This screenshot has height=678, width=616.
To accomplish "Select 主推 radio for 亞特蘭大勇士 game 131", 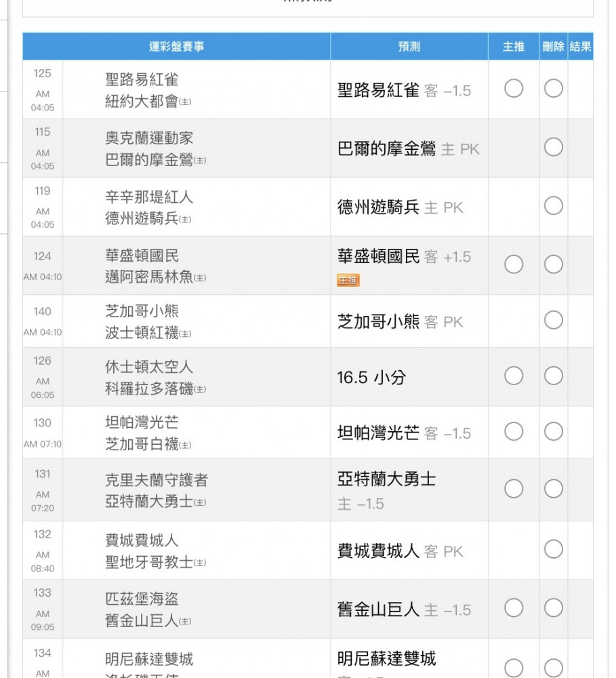I will (x=514, y=489).
